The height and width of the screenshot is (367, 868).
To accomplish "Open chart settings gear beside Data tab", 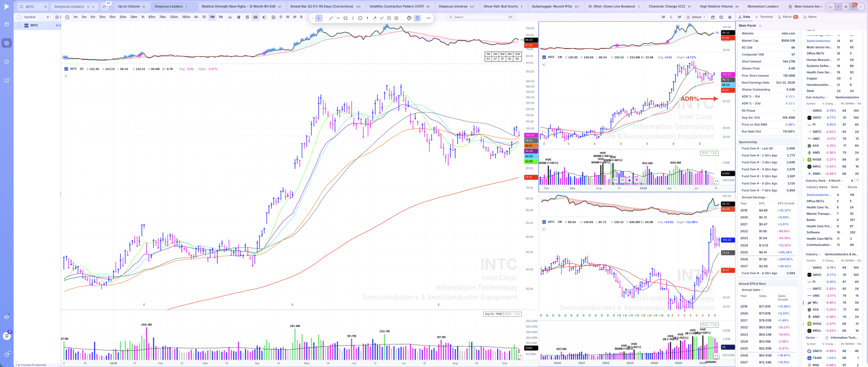I will [730, 17].
